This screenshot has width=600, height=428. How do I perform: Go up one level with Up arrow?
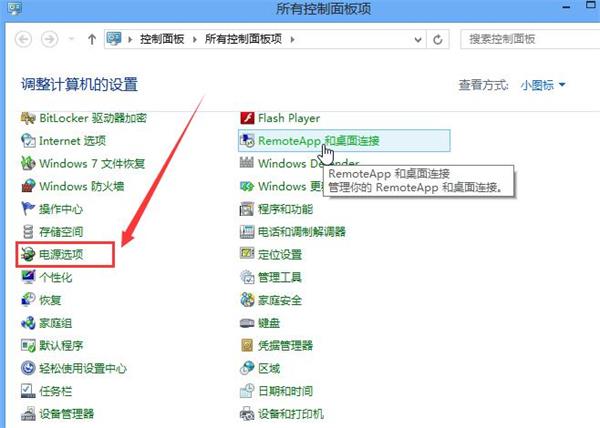(92, 39)
